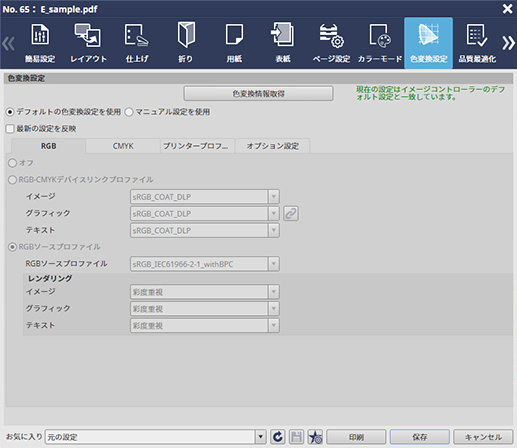This screenshot has width=517, height=448.
Task: Click the star favorites management icon
Action: (x=315, y=437)
